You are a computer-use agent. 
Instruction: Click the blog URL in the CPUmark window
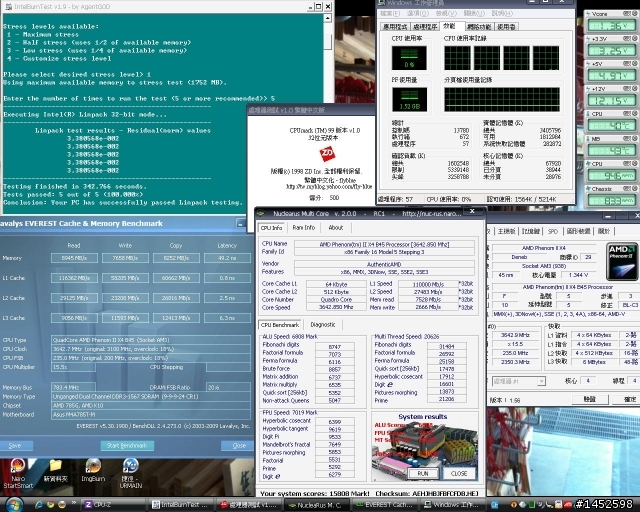[x=329, y=187]
